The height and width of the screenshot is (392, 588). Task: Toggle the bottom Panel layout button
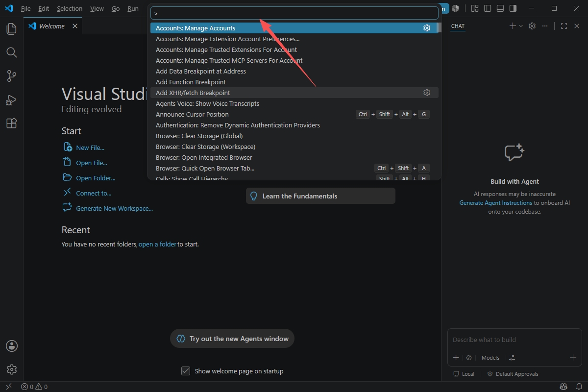click(500, 8)
